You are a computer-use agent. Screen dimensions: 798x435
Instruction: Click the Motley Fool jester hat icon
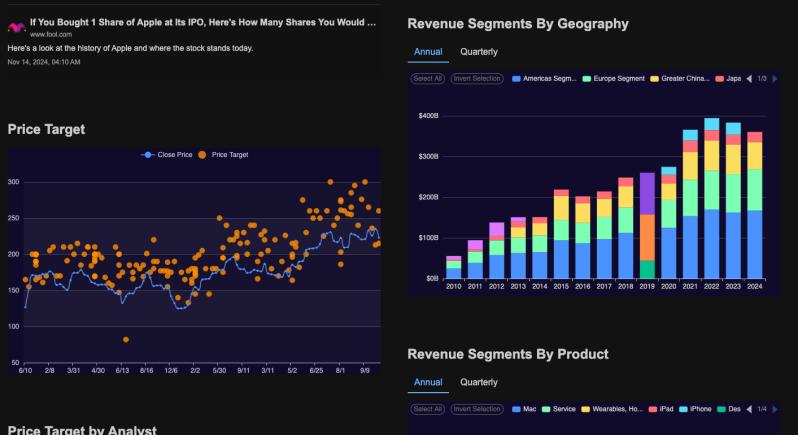16,26
